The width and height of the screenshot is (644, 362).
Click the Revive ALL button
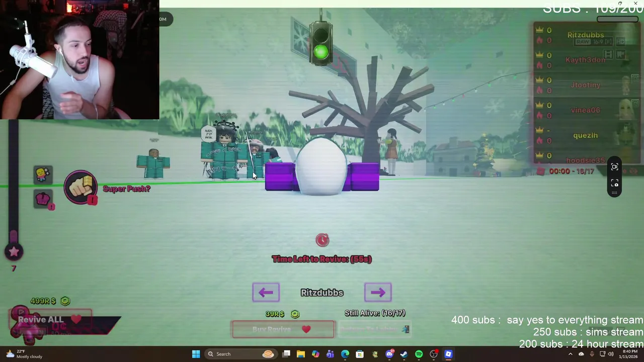click(51, 320)
